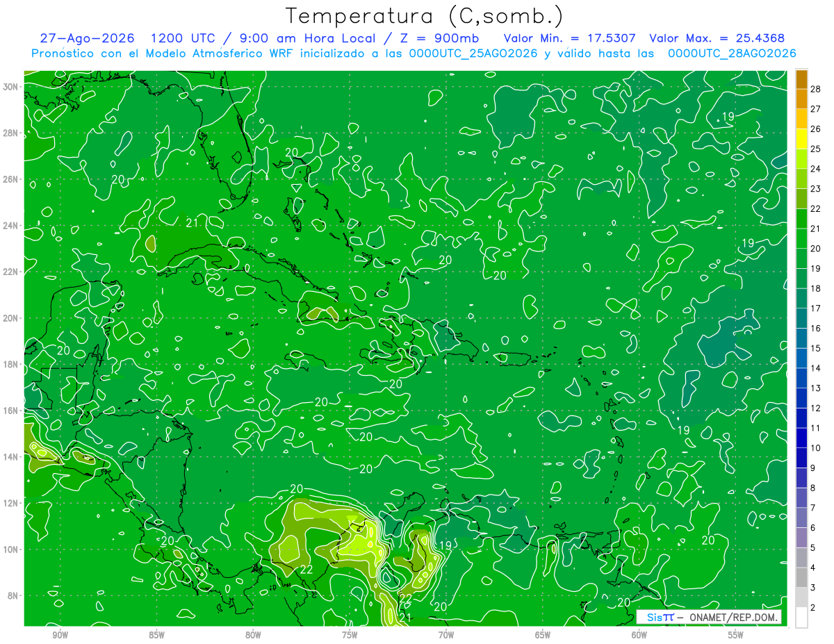Click 'Valor Max. = 25.4368' value

717,38
